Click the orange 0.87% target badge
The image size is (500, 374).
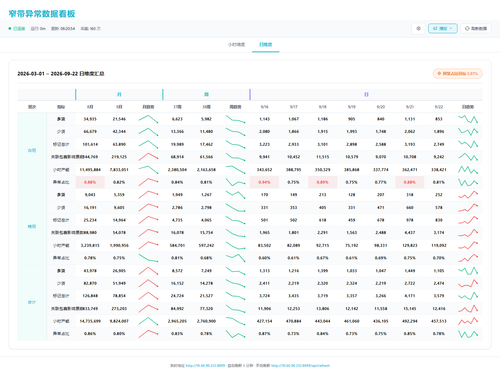pos(457,74)
